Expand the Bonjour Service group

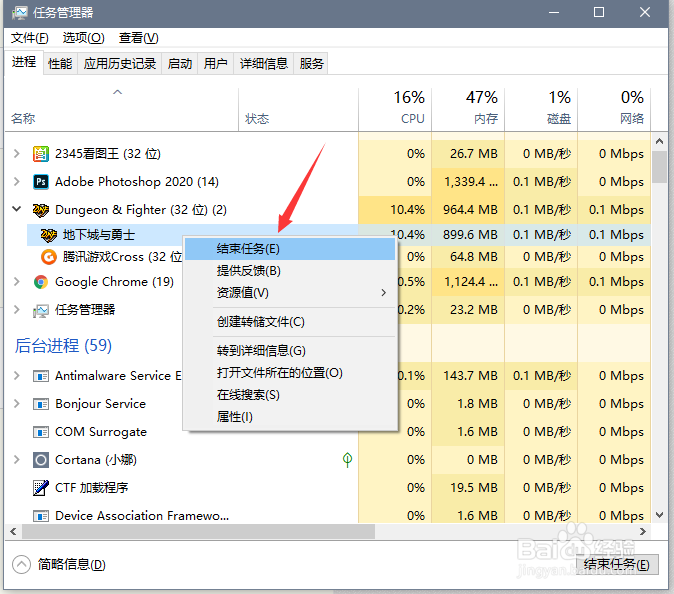(x=17, y=404)
